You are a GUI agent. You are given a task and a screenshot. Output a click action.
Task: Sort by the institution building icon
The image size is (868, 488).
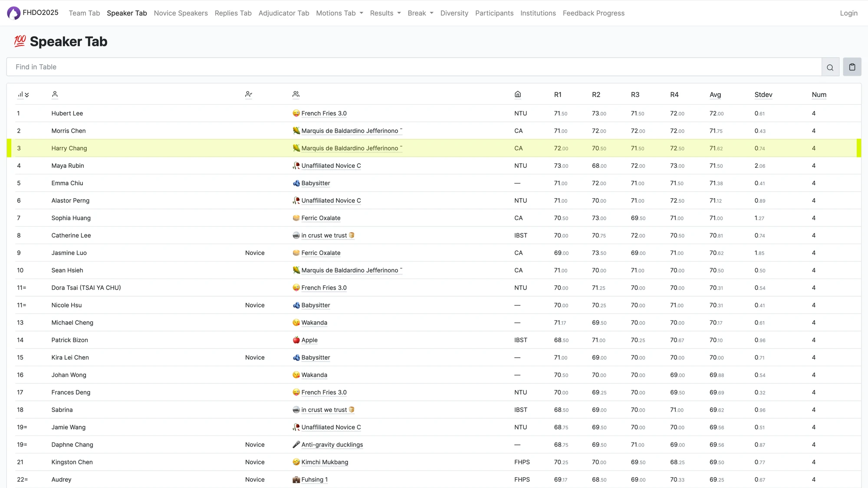coord(517,95)
